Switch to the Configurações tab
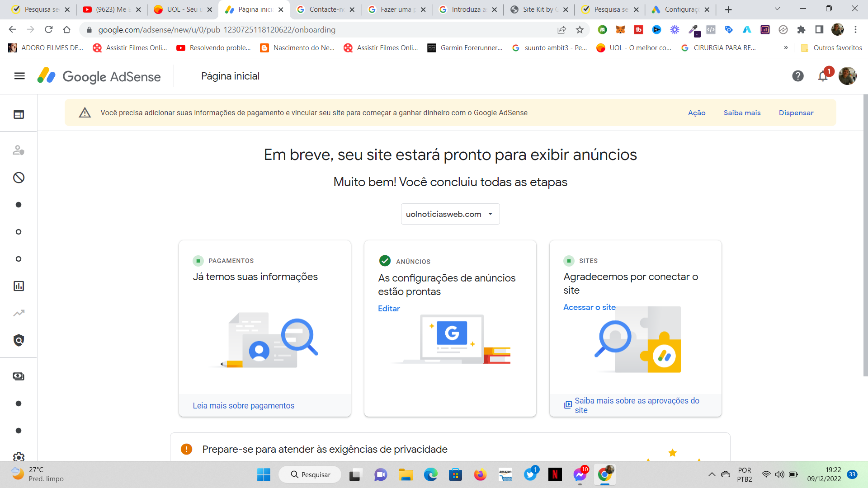 point(681,9)
